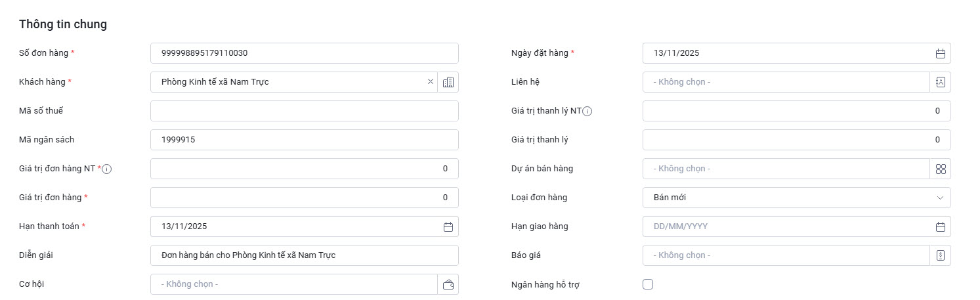980x300 pixels.
Task: Click the Diễn giải text field
Action: (x=304, y=255)
